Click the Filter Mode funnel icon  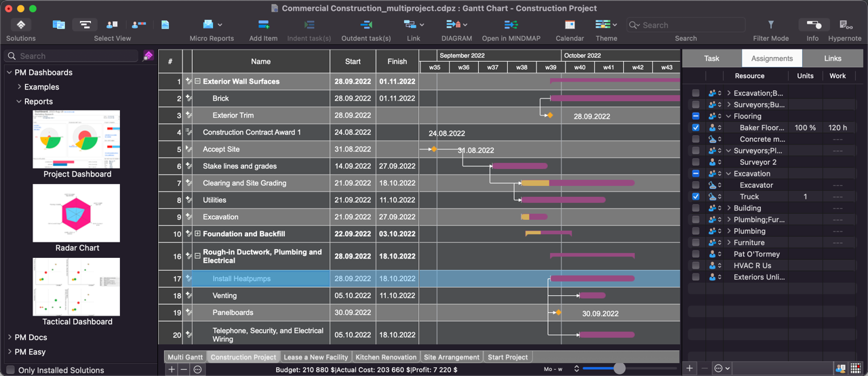pos(770,25)
